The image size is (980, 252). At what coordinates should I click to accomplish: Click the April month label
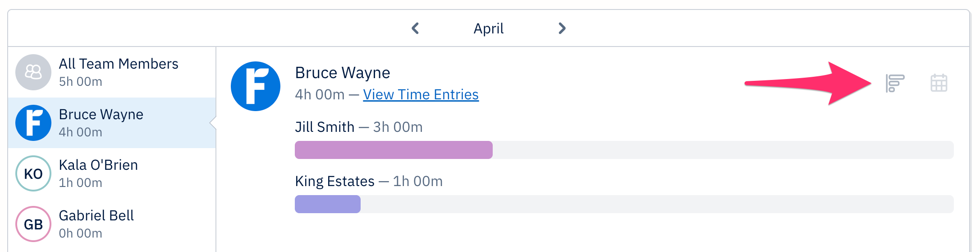pyautogui.click(x=488, y=28)
